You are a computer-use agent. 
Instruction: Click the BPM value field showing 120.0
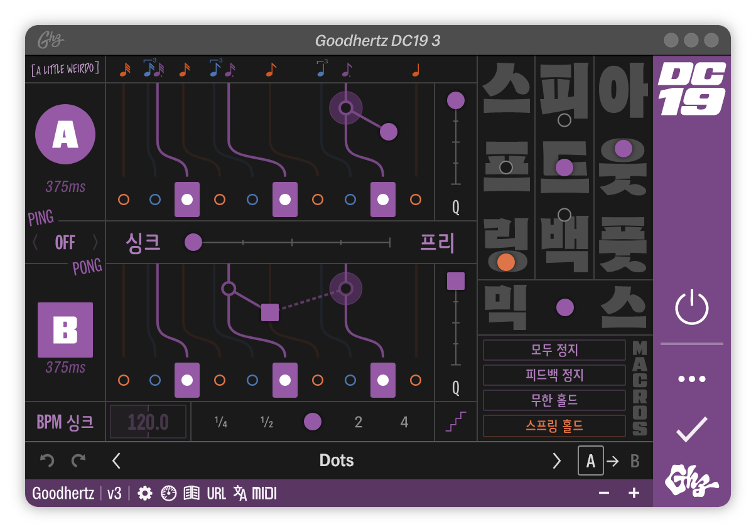148,422
